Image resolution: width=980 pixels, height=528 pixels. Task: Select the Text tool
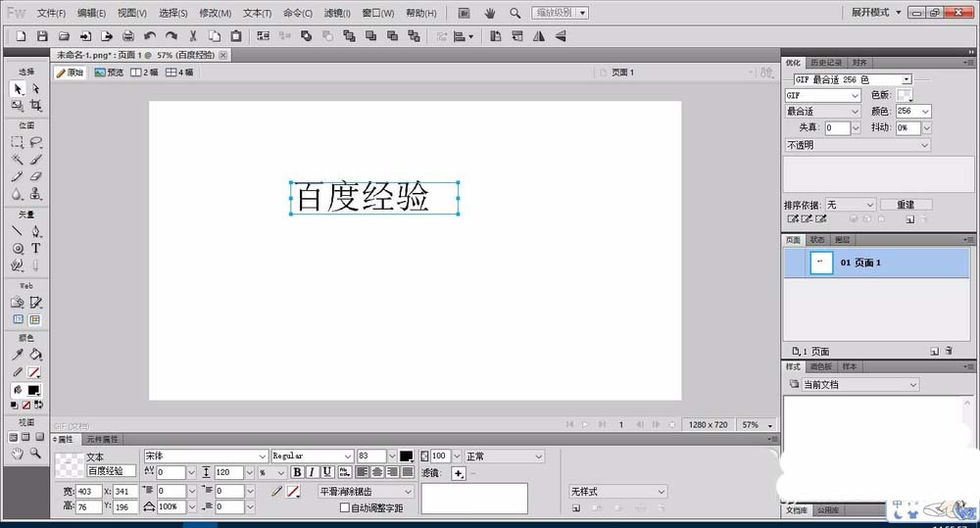[35, 248]
